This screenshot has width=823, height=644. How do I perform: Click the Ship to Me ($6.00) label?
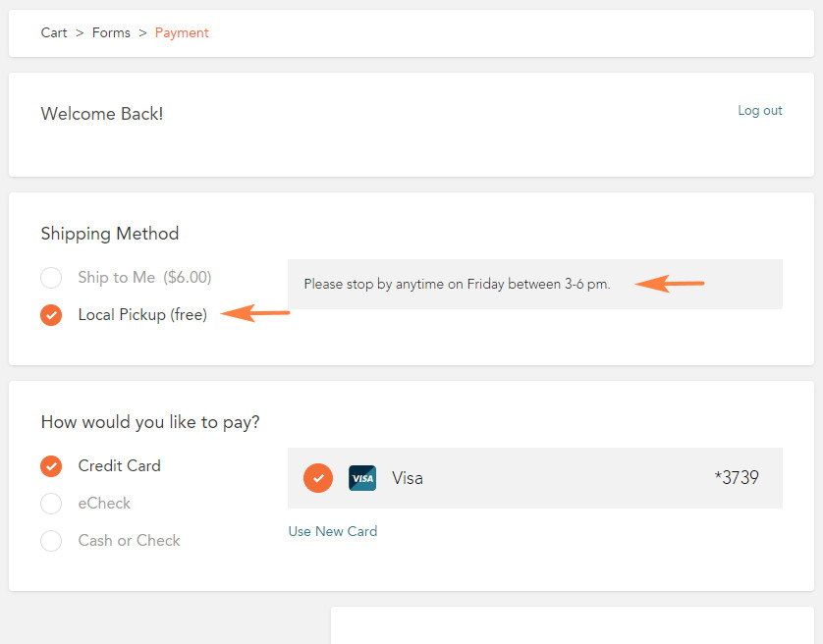(x=145, y=277)
